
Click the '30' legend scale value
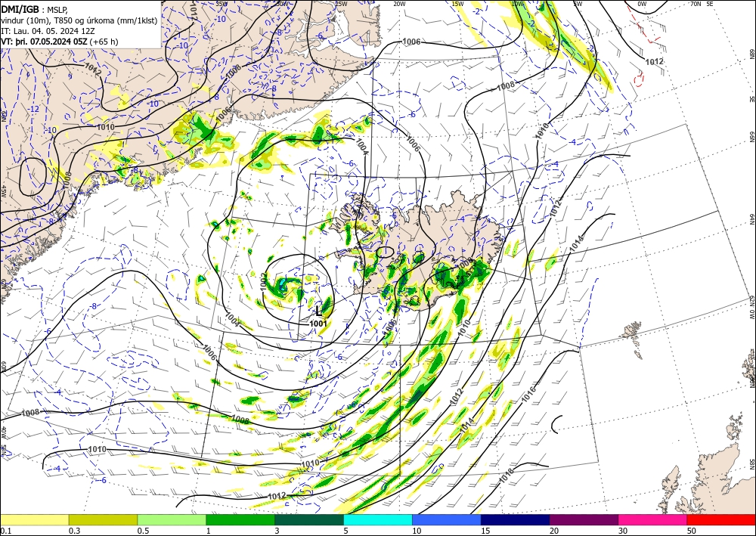(x=623, y=531)
